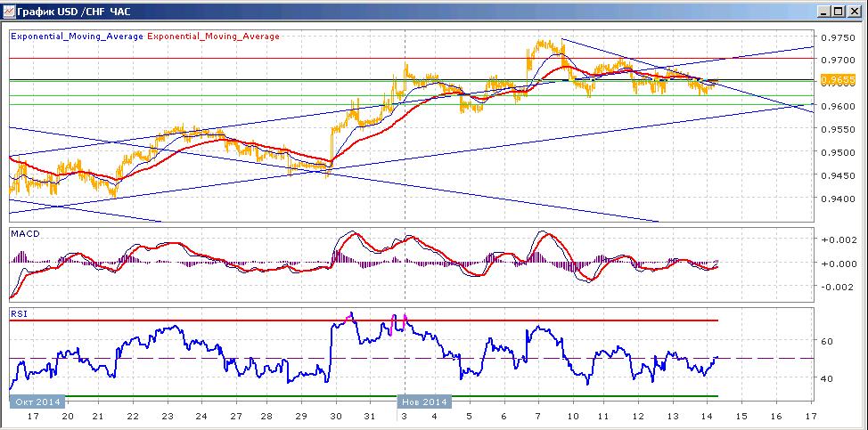Screen dimensions: 868x430
Task: Click the Окт 2014 month marker
Action: point(38,402)
